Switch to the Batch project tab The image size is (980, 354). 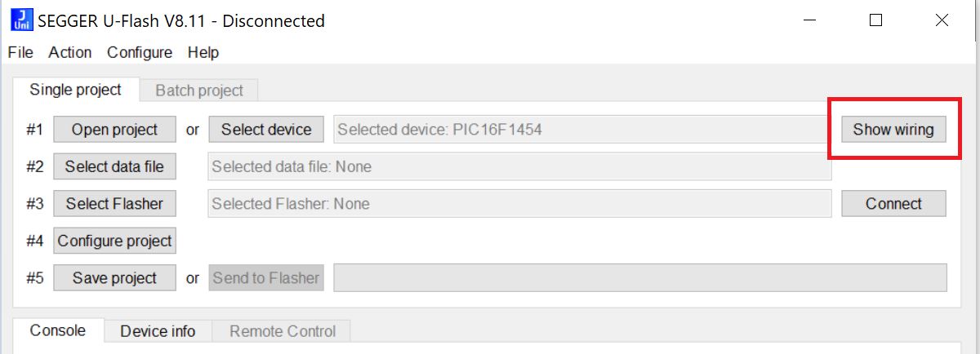(x=199, y=91)
